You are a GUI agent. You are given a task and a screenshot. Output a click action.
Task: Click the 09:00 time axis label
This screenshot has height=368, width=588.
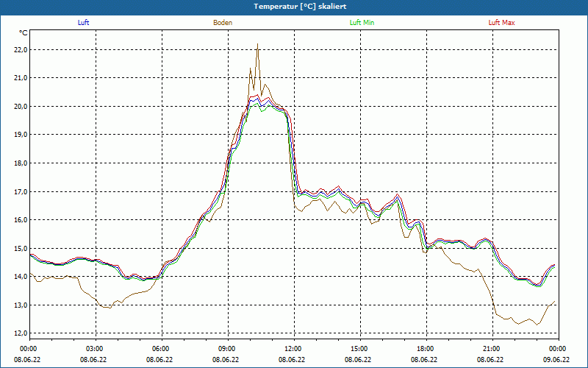point(228,349)
